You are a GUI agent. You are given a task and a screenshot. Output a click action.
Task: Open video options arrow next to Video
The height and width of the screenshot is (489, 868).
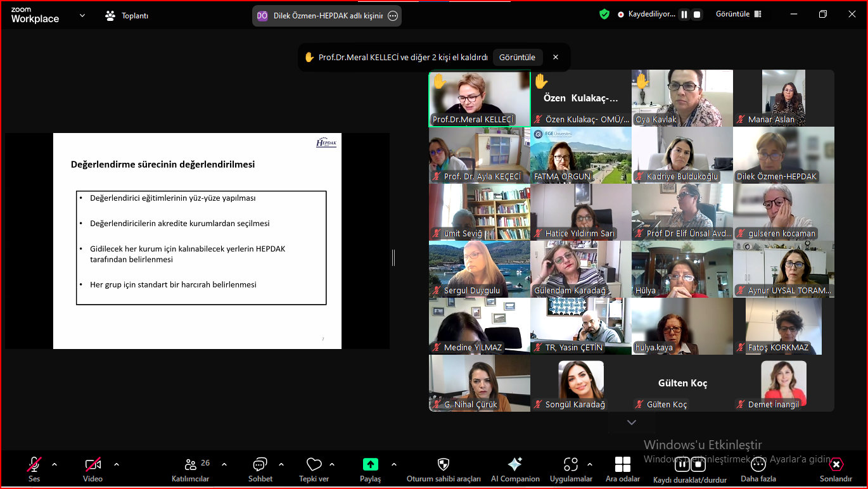pos(117,464)
